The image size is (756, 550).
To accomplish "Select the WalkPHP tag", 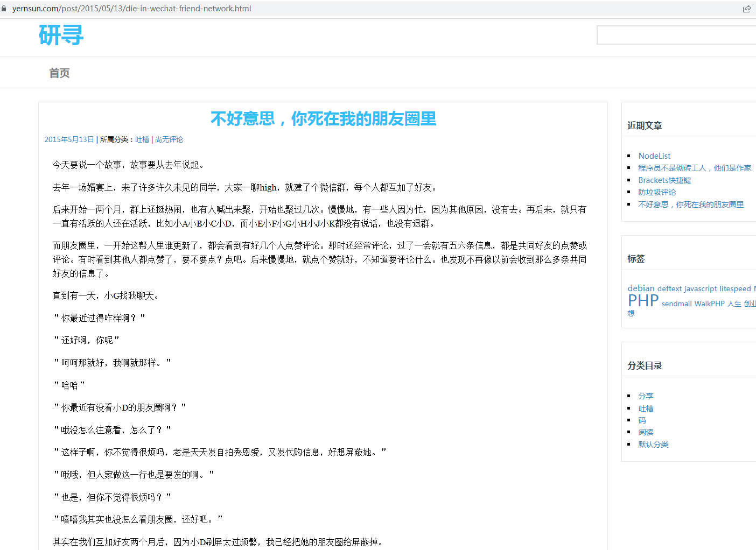I will [x=709, y=304].
